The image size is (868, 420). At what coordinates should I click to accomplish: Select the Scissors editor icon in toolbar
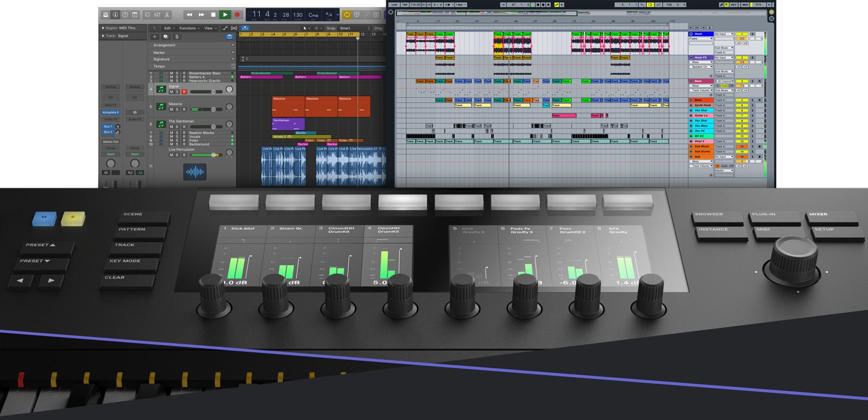click(167, 15)
